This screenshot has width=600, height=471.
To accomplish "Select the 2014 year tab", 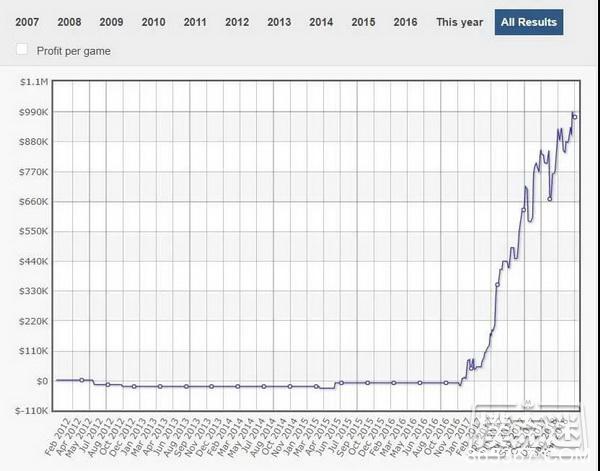I will tap(321, 22).
